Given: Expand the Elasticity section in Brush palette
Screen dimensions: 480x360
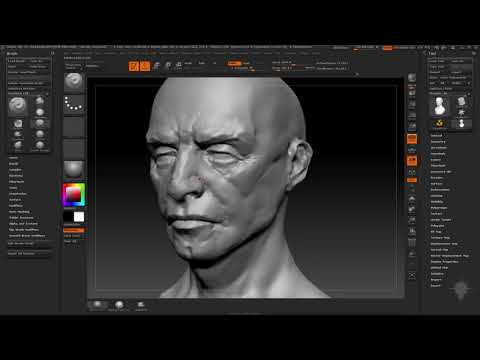Looking at the screenshot, I should coord(16,176).
